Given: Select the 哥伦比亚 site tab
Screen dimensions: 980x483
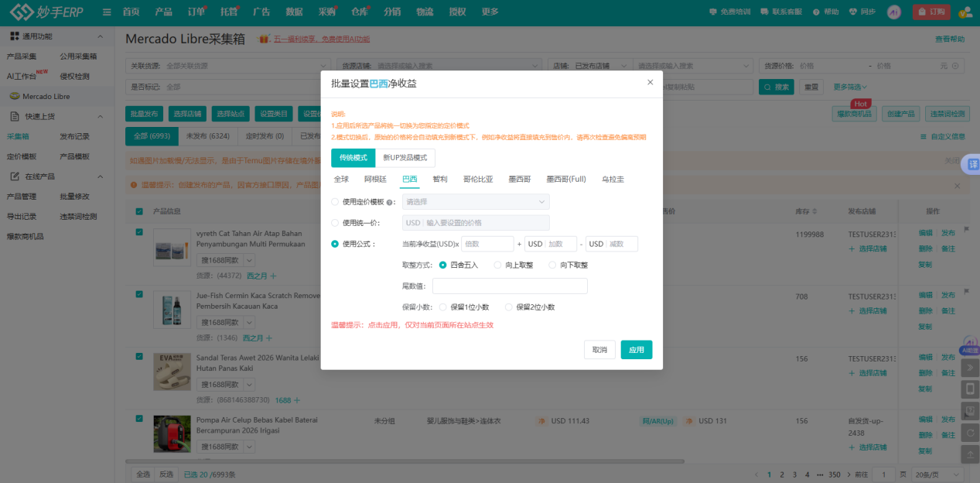Looking at the screenshot, I should (x=478, y=179).
